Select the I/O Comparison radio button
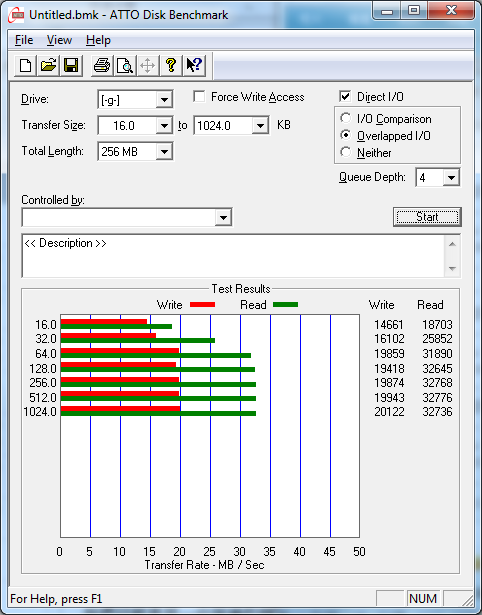 (346, 118)
